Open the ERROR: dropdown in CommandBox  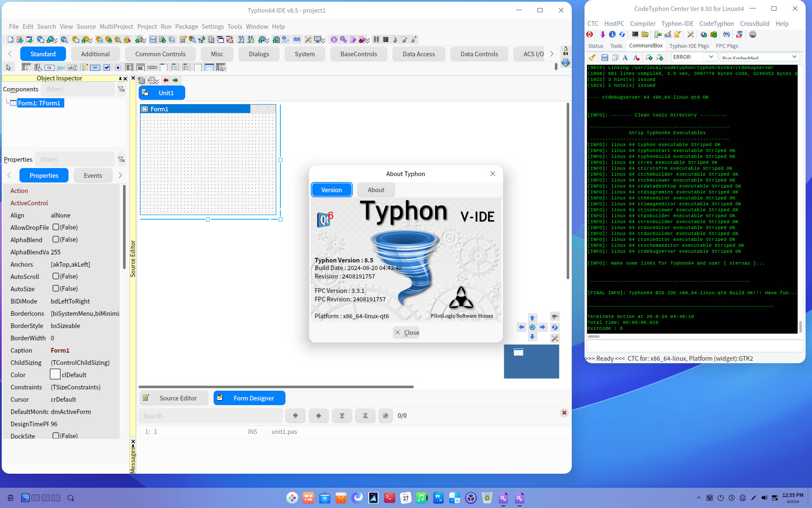point(711,57)
